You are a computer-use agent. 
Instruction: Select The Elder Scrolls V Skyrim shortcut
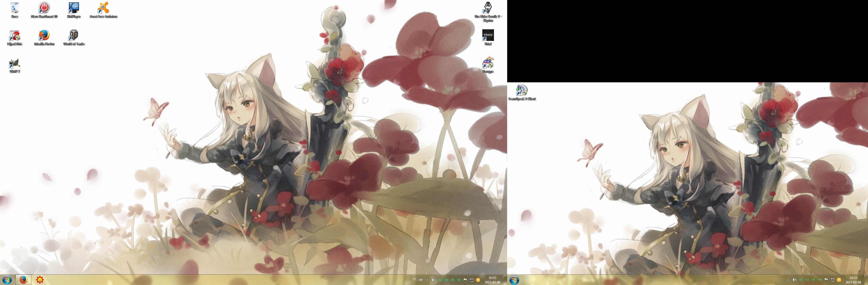488,12
